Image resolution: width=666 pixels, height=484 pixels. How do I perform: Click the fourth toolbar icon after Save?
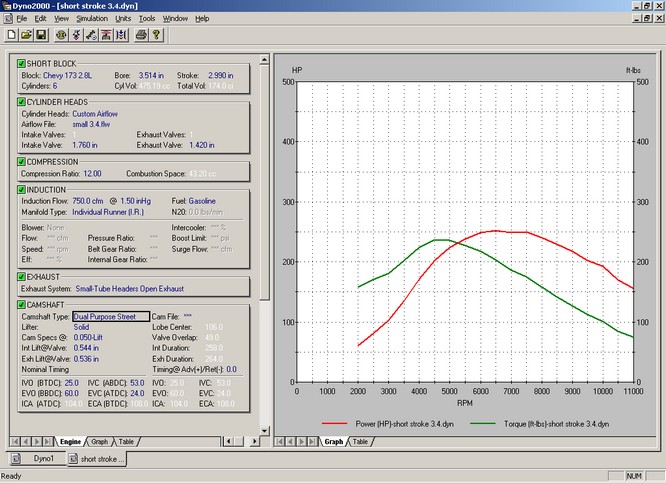pyautogui.click(x=107, y=35)
